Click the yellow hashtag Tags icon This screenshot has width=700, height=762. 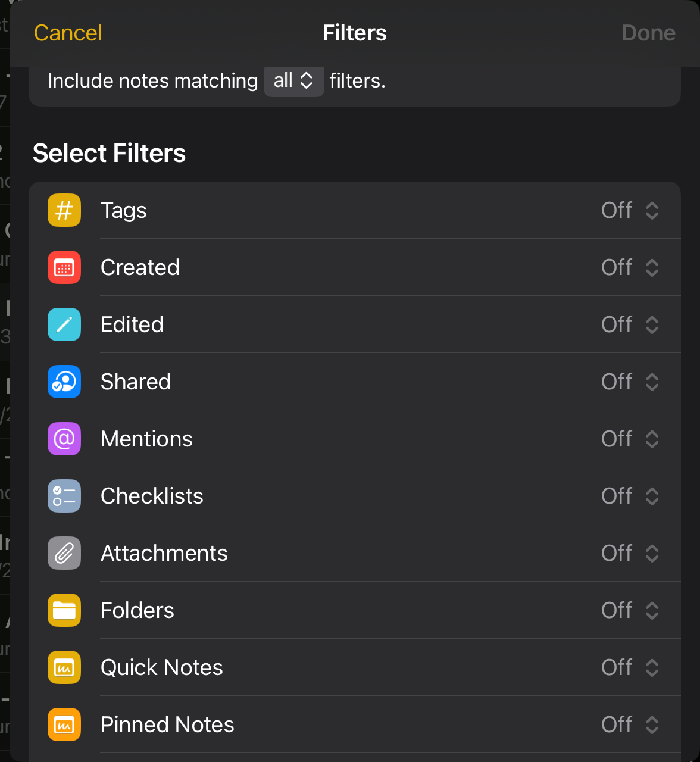tap(64, 210)
